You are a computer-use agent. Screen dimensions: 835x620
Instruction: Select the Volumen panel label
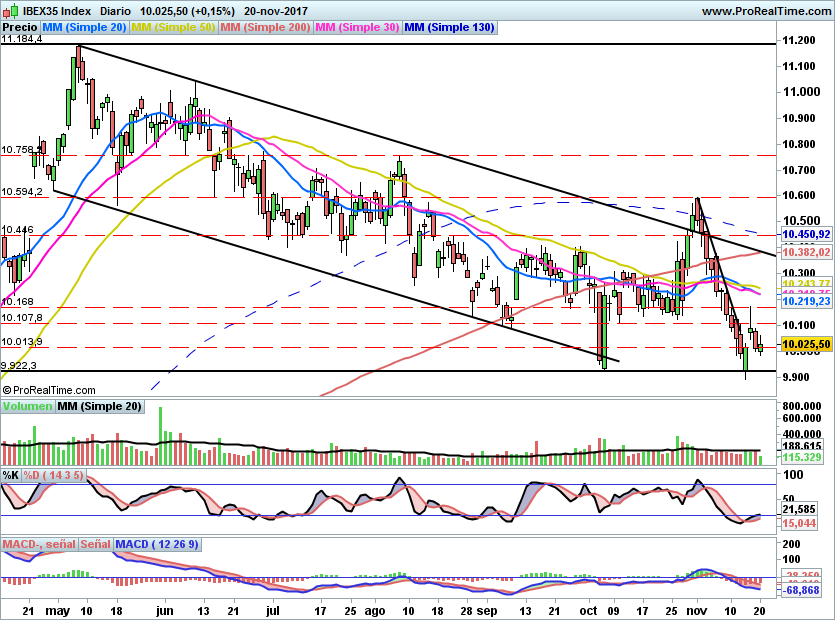click(27, 406)
